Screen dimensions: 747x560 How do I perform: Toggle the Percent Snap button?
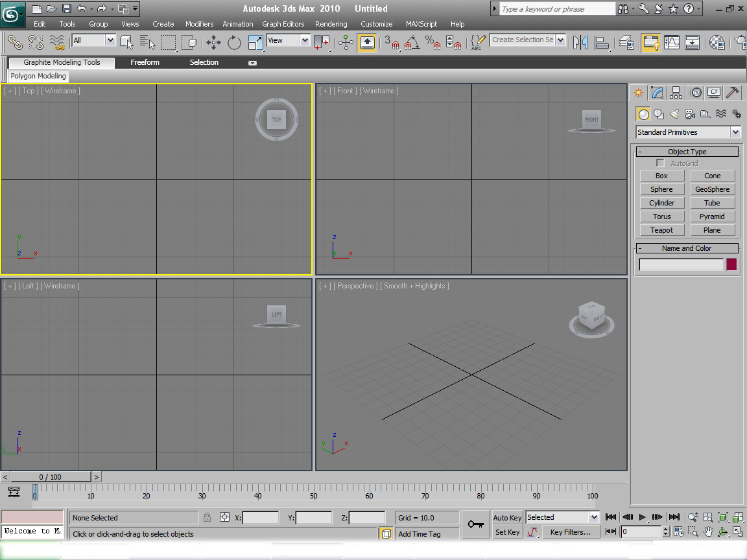[x=433, y=42]
